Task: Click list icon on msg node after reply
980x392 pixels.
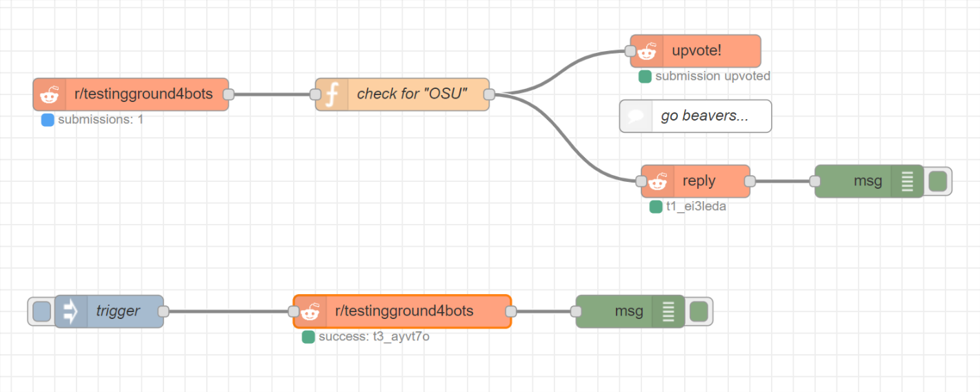Action: [907, 181]
